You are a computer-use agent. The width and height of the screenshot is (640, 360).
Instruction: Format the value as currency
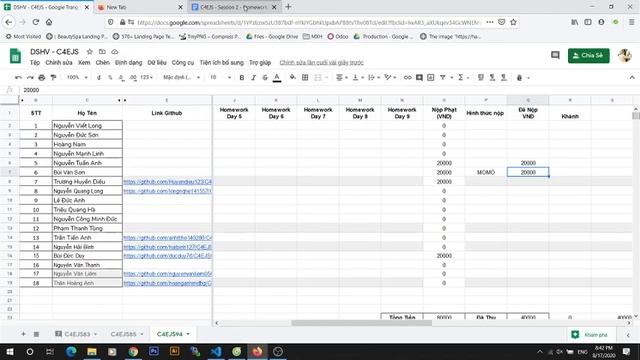point(98,77)
